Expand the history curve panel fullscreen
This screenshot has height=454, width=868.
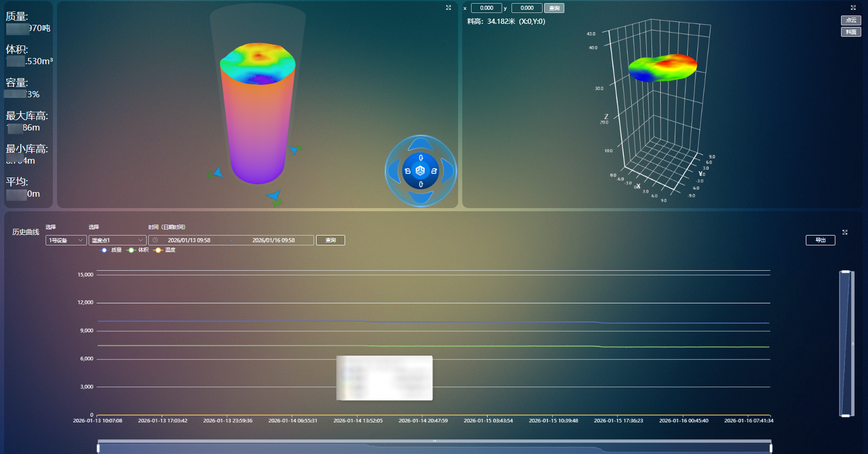(x=845, y=232)
